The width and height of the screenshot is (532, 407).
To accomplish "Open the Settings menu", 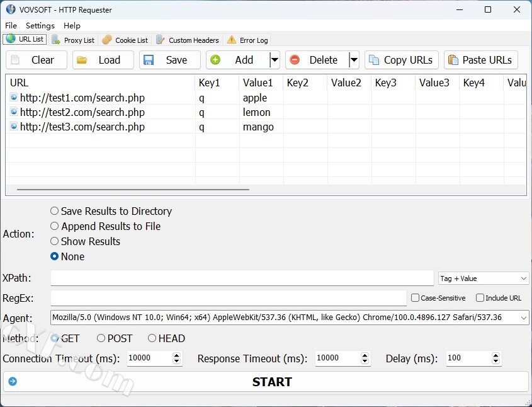I will pos(40,25).
